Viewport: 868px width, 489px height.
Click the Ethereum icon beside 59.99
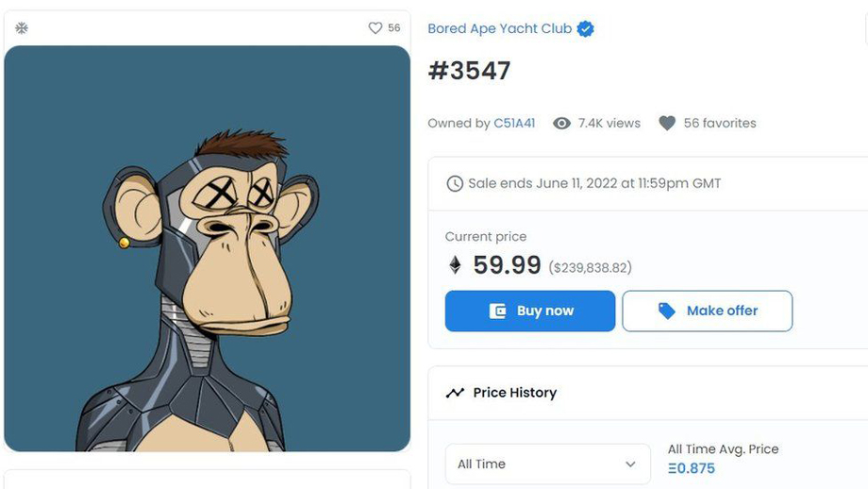tap(455, 265)
